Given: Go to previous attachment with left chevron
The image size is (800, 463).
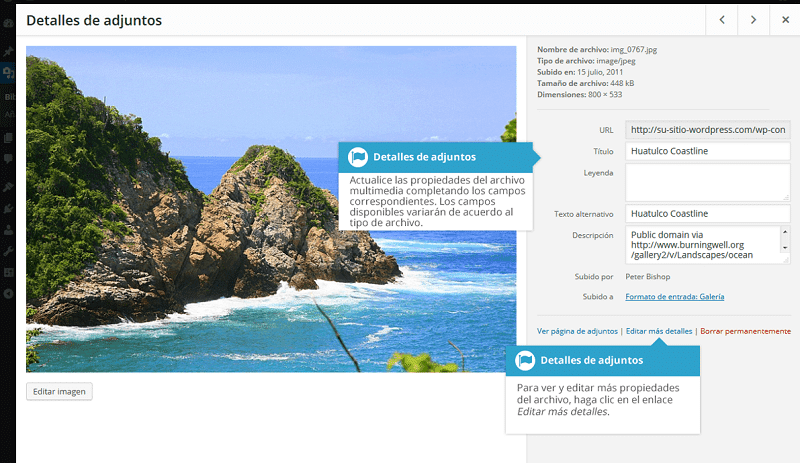Looking at the screenshot, I should pyautogui.click(x=721, y=20).
